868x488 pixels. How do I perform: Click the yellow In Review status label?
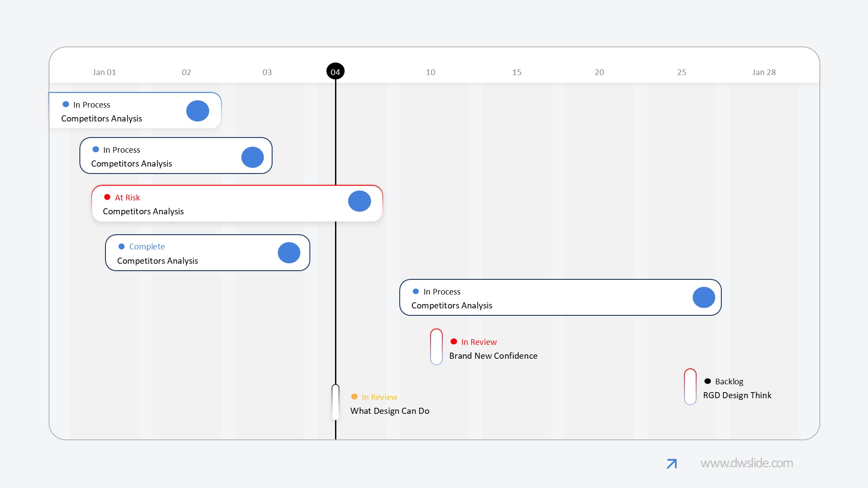click(x=379, y=397)
